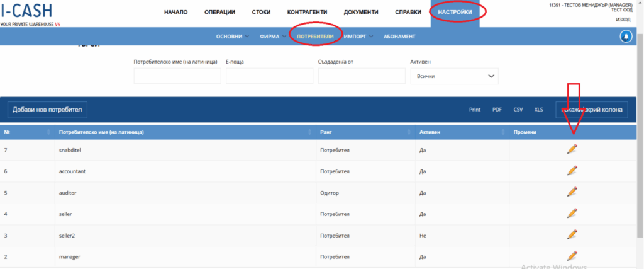
Task: Open edit pencil for seller row
Action: 572,213
